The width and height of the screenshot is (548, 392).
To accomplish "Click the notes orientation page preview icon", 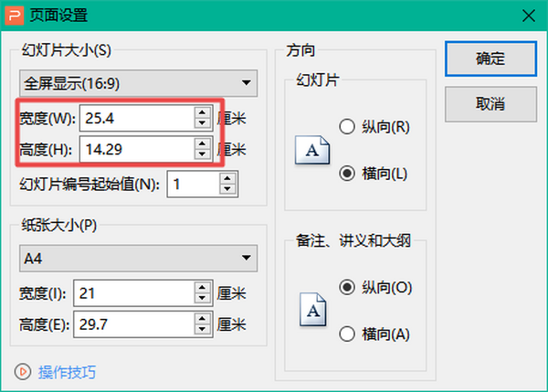I will point(313,310).
